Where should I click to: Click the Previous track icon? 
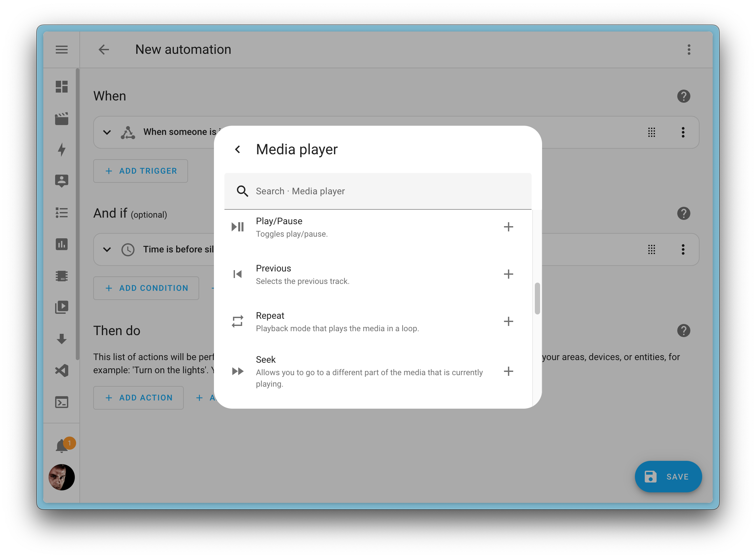point(238,274)
